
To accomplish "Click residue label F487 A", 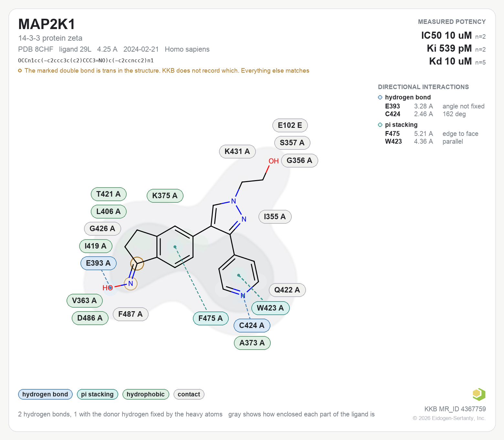I will point(131,314).
